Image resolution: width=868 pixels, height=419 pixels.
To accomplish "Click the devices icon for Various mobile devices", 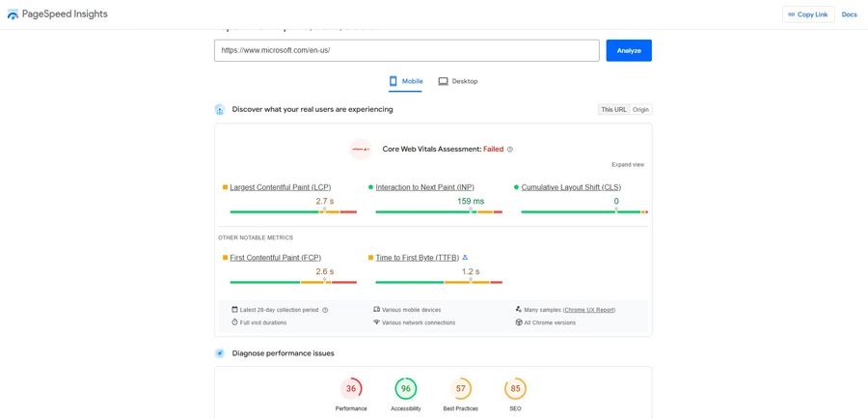I will pos(376,309).
